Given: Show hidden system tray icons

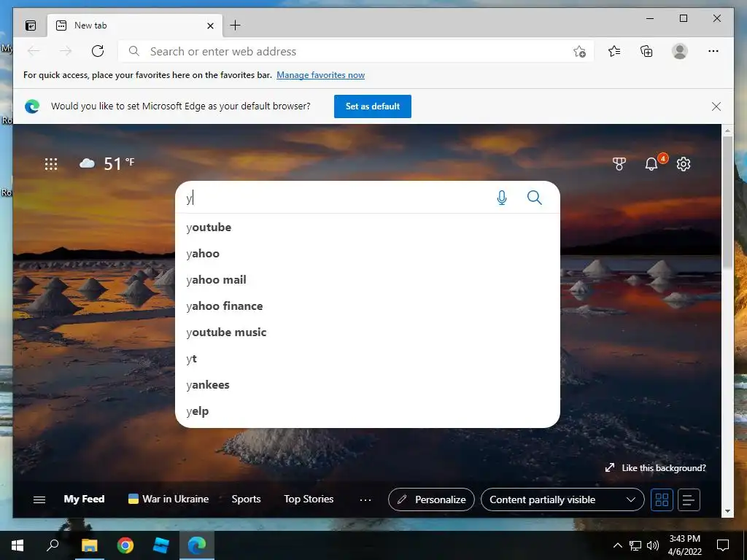Looking at the screenshot, I should coord(617,545).
